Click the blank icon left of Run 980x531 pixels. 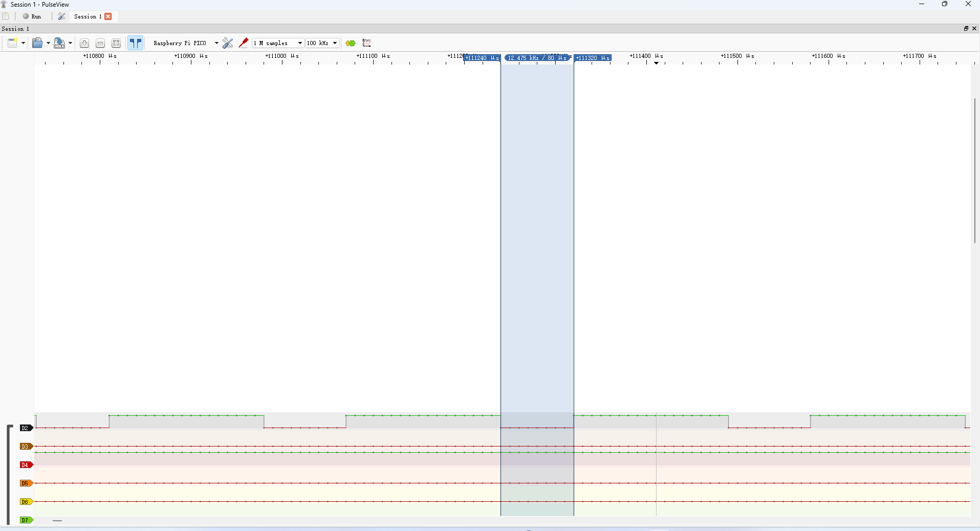[x=6, y=16]
